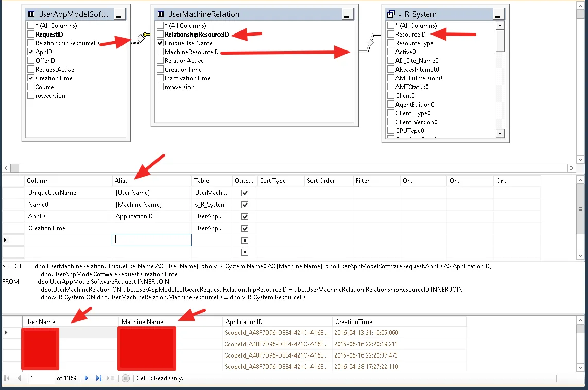
Task: Click diagram pane horizontal scroll right arrow
Action: (x=572, y=168)
